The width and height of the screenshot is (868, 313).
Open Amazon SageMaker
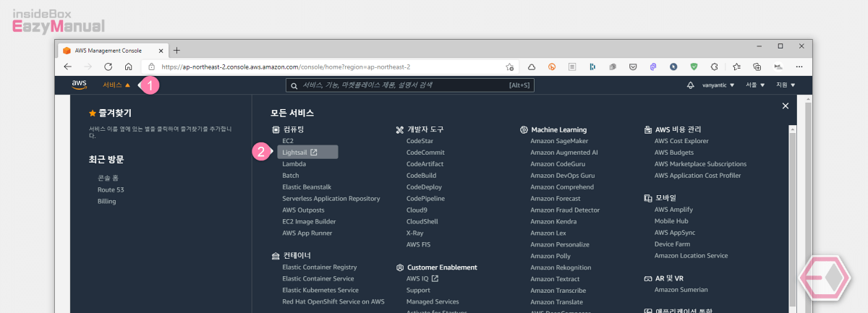tap(559, 141)
